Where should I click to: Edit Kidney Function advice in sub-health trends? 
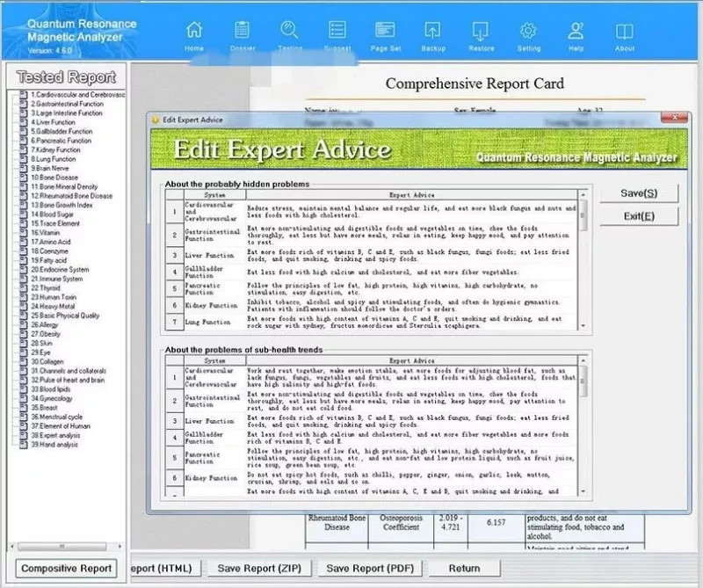coord(411,478)
